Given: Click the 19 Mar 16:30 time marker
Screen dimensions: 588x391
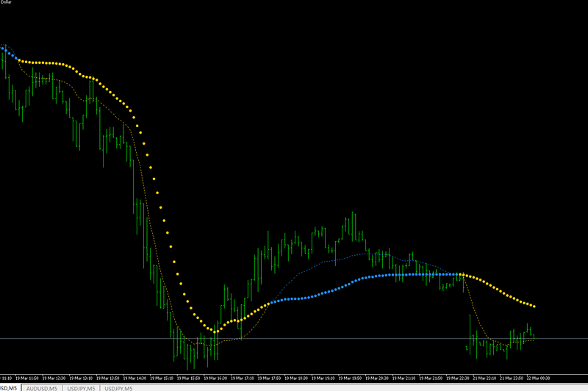Looking at the screenshot, I should tap(215, 379).
